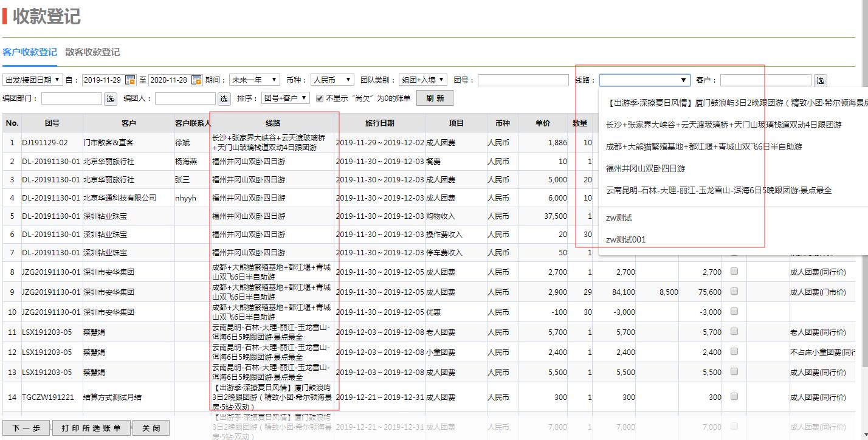Focus the 团号 text input field

[x=523, y=80]
